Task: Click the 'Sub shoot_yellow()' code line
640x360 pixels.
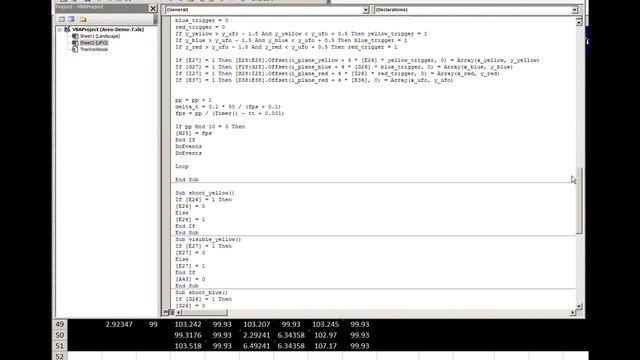Action: point(205,193)
